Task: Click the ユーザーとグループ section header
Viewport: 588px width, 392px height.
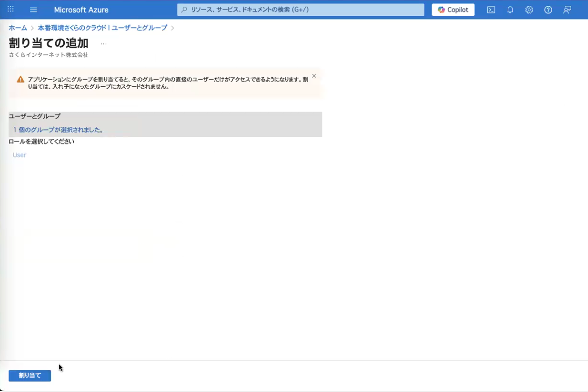Action: [x=34, y=116]
